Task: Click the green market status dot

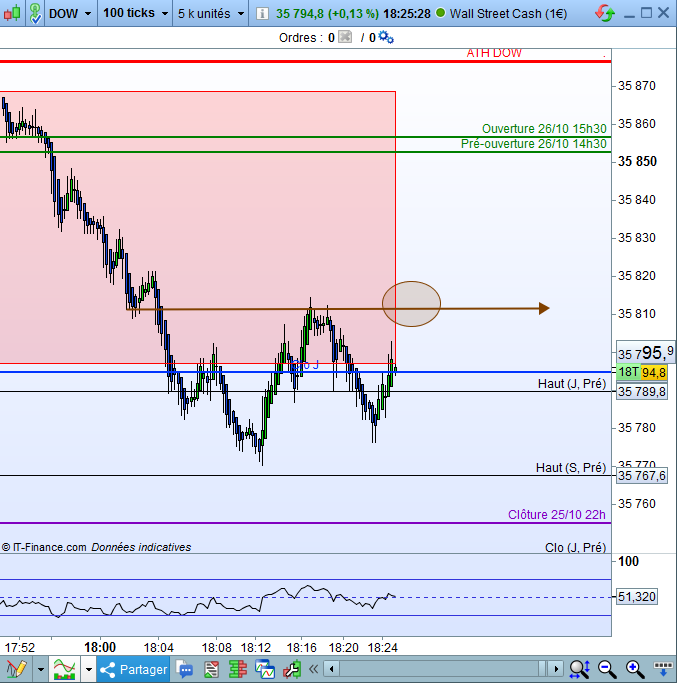Action: [440, 13]
